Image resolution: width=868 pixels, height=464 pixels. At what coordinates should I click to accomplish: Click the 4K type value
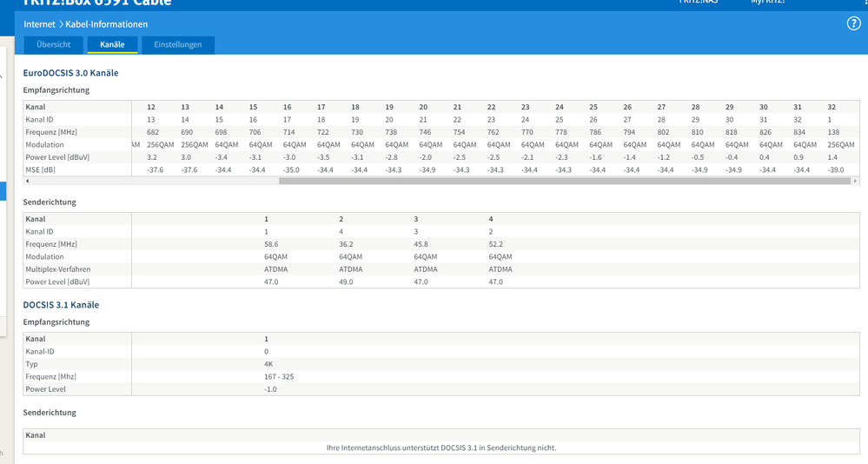point(268,364)
